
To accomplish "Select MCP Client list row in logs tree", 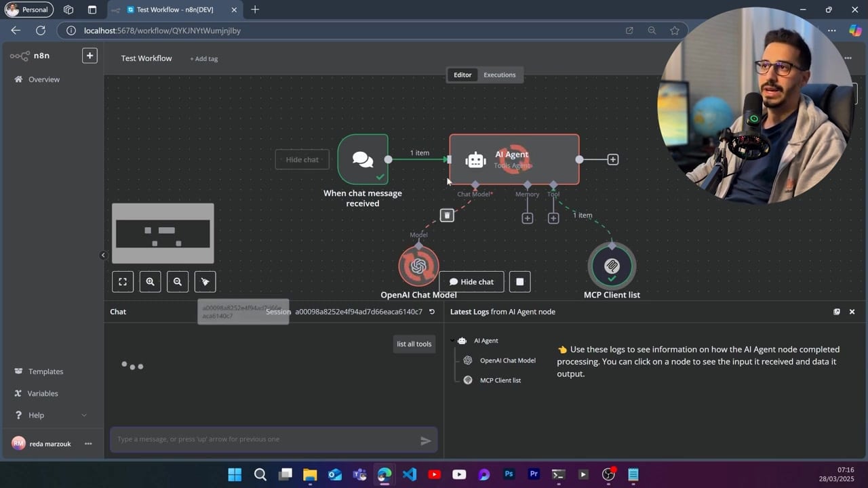I will (x=500, y=380).
